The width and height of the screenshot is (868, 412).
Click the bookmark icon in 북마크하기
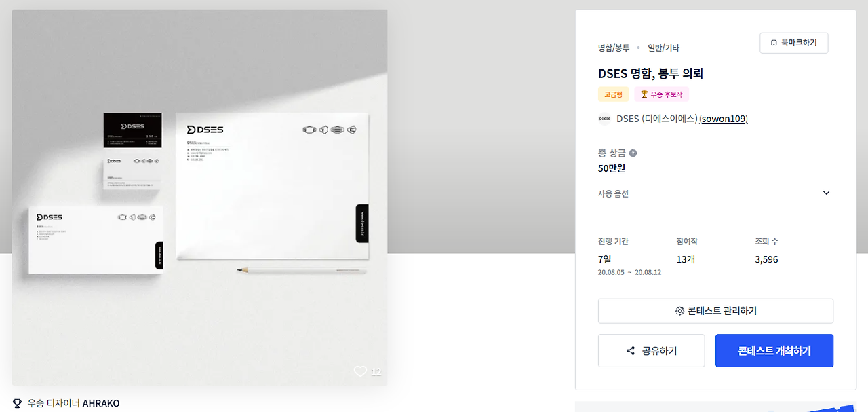774,43
